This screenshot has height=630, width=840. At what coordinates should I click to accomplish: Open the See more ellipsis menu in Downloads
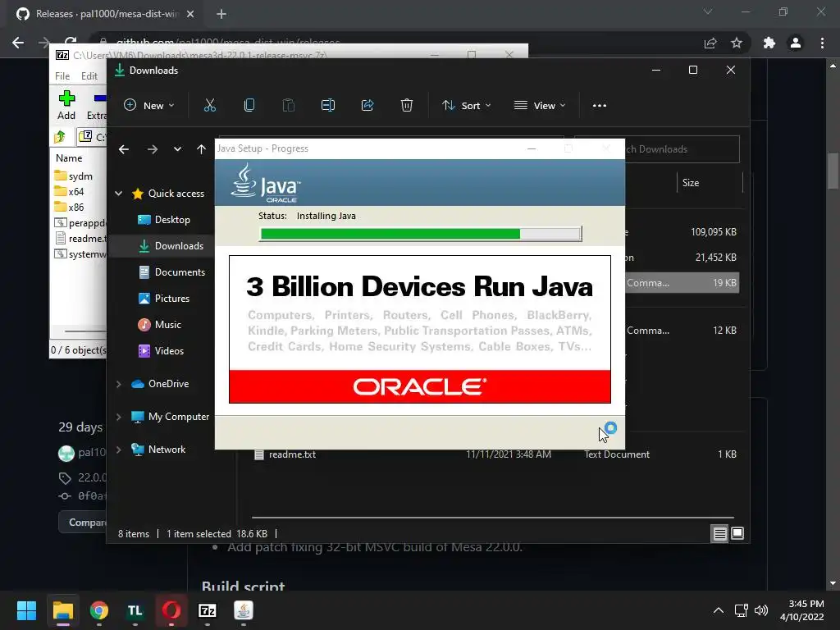(x=600, y=106)
